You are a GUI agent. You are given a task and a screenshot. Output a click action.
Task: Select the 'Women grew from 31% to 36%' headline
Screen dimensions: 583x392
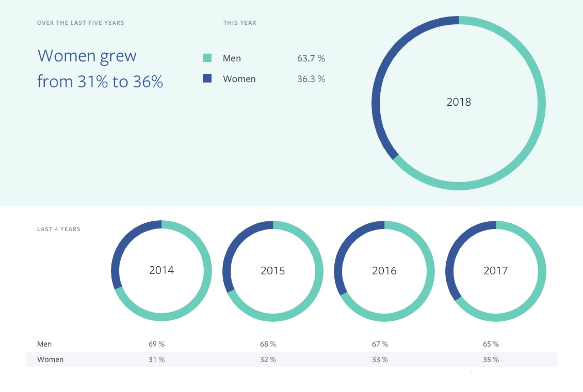click(x=100, y=68)
